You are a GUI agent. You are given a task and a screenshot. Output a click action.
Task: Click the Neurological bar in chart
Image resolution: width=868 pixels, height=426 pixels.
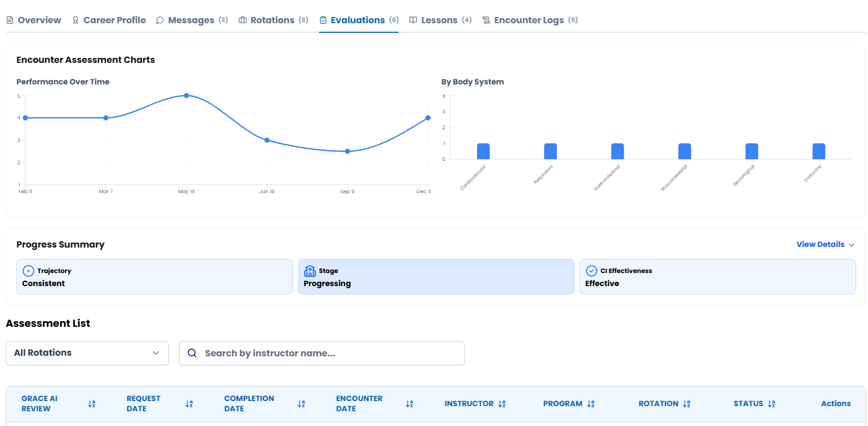[x=752, y=151]
